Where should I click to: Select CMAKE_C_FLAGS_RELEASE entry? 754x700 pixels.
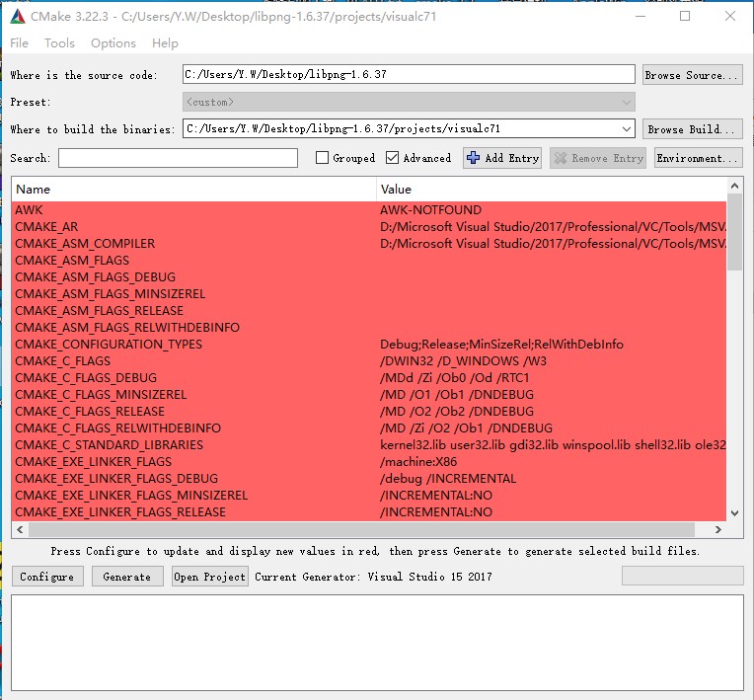point(90,412)
